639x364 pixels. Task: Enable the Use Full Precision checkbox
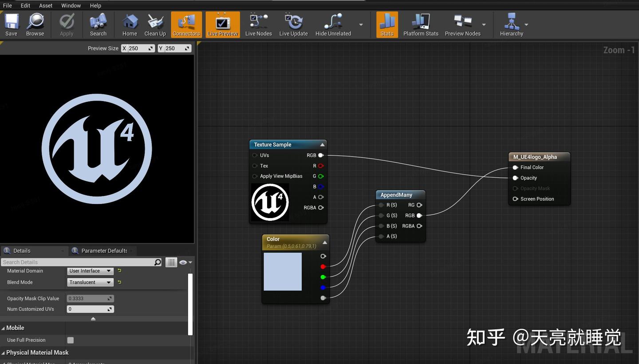click(x=70, y=340)
